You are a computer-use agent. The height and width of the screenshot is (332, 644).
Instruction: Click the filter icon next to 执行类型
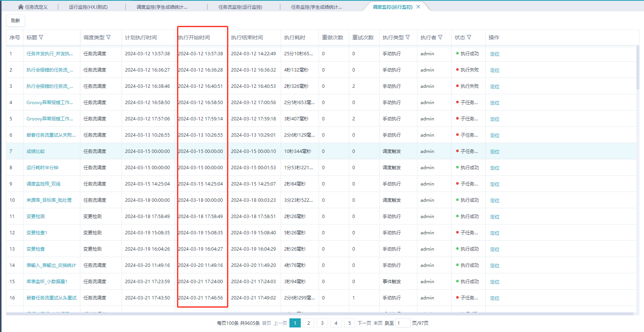pos(408,37)
